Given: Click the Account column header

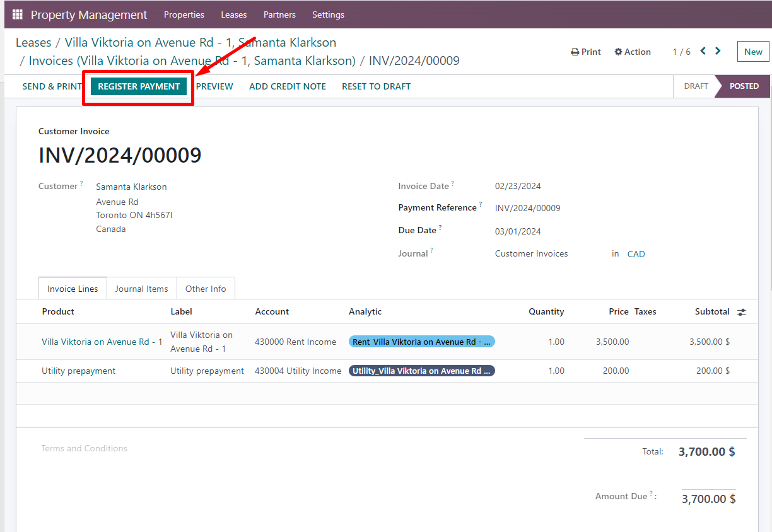Looking at the screenshot, I should point(272,311).
